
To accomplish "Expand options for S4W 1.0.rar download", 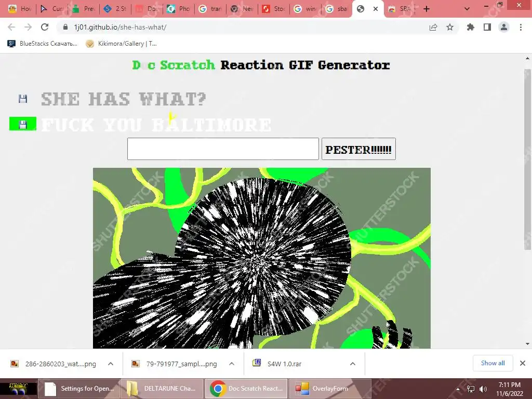I will pos(353,364).
